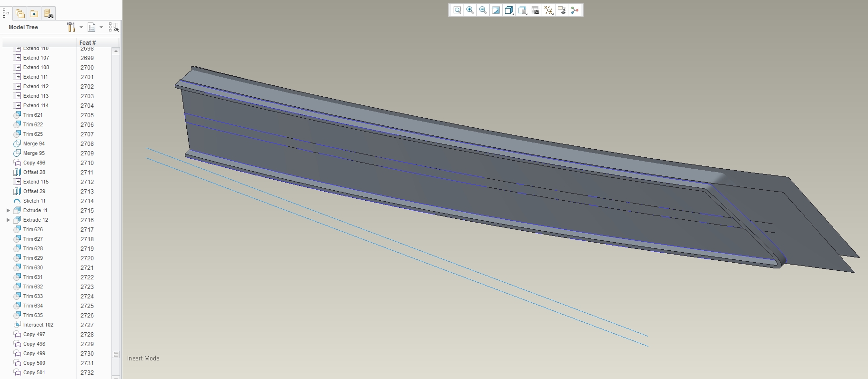The image size is (868, 379).
Task: Select the Extend 113 feature
Action: pos(36,96)
